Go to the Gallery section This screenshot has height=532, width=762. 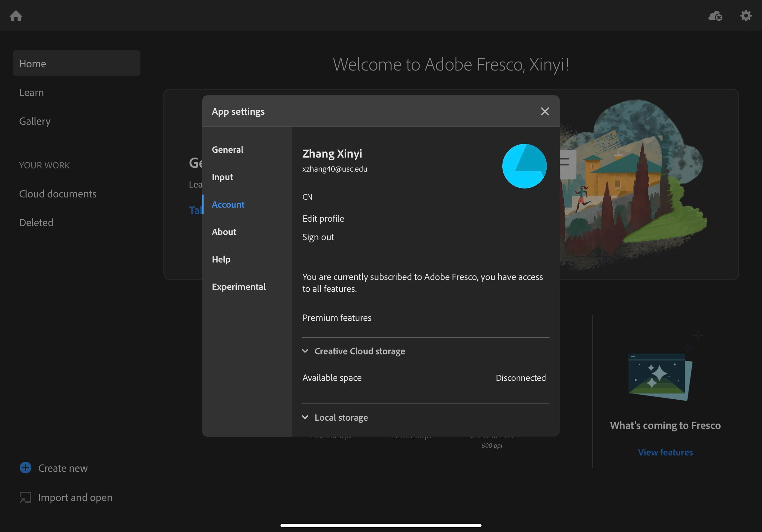click(x=35, y=121)
